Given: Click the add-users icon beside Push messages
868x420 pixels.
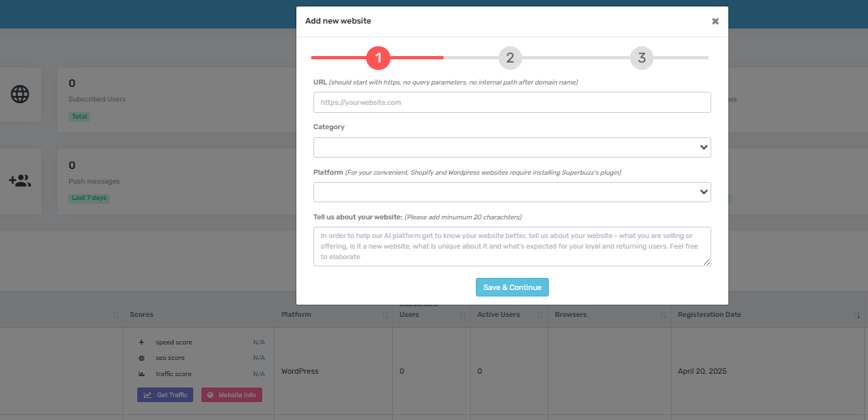Looking at the screenshot, I should 19,180.
